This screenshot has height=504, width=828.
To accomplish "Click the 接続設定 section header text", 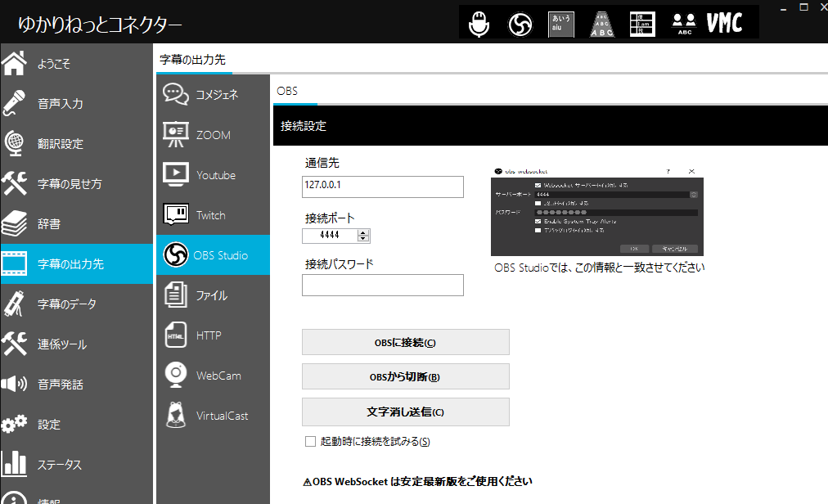I will click(x=304, y=126).
